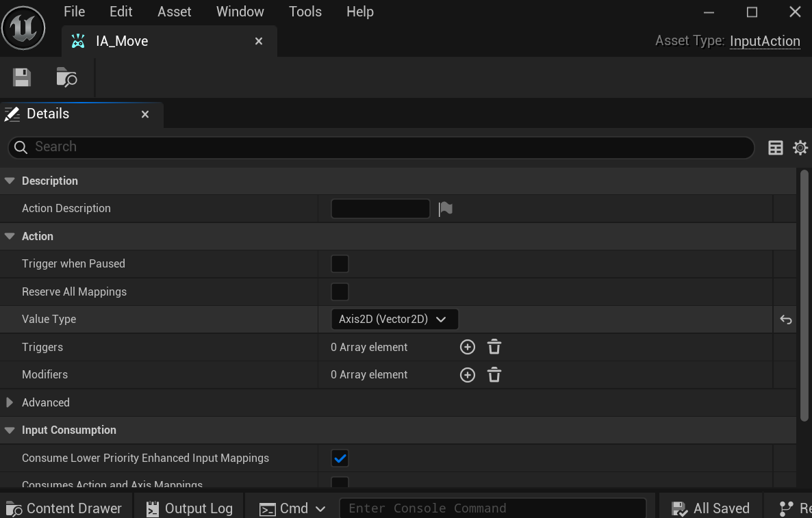Open the Window menu

[240, 12]
